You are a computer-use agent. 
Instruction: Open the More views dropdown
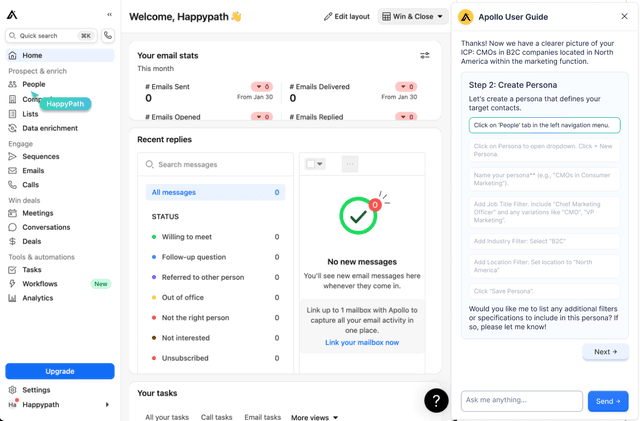(x=314, y=417)
